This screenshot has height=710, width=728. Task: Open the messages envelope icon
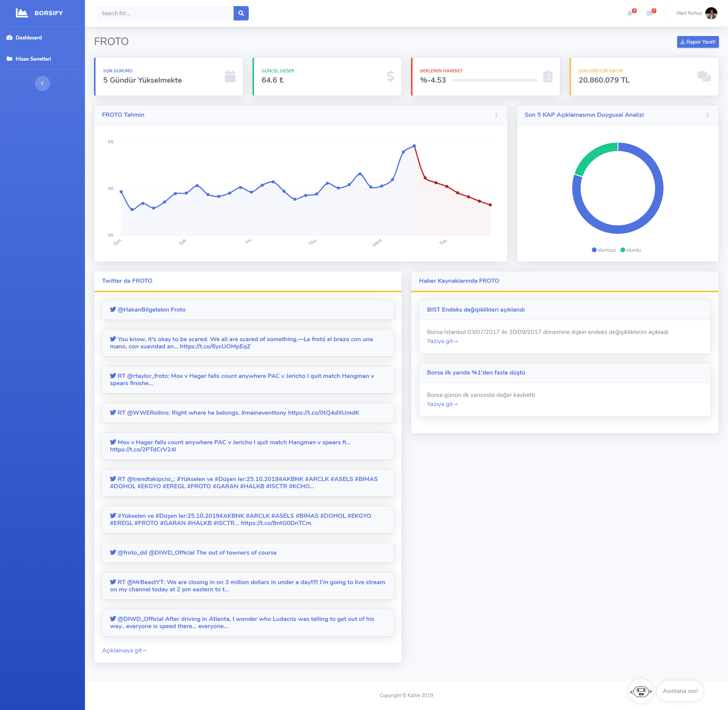pos(650,13)
